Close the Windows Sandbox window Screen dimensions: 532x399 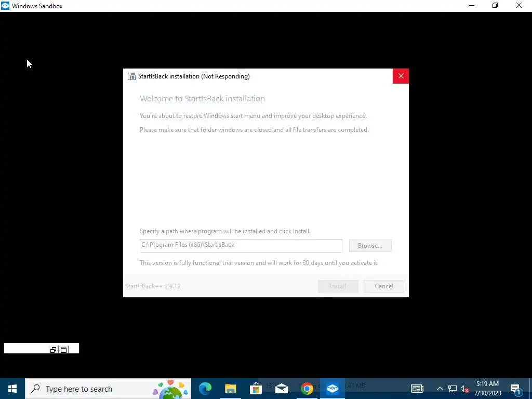click(519, 5)
